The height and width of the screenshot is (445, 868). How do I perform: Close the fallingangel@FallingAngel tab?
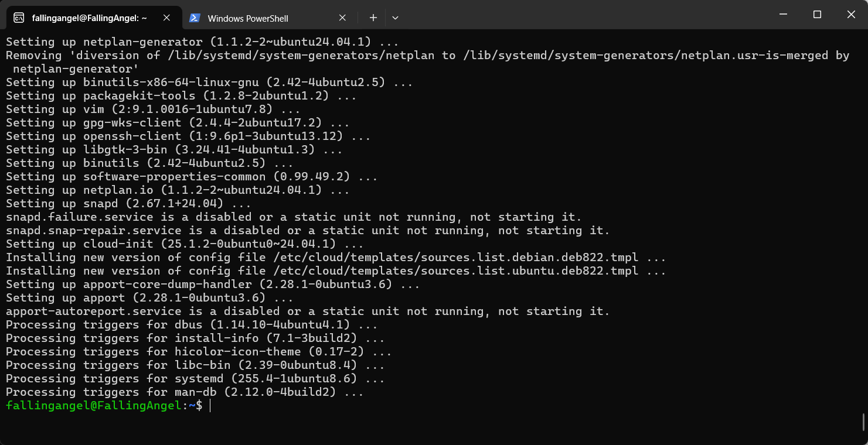point(166,18)
